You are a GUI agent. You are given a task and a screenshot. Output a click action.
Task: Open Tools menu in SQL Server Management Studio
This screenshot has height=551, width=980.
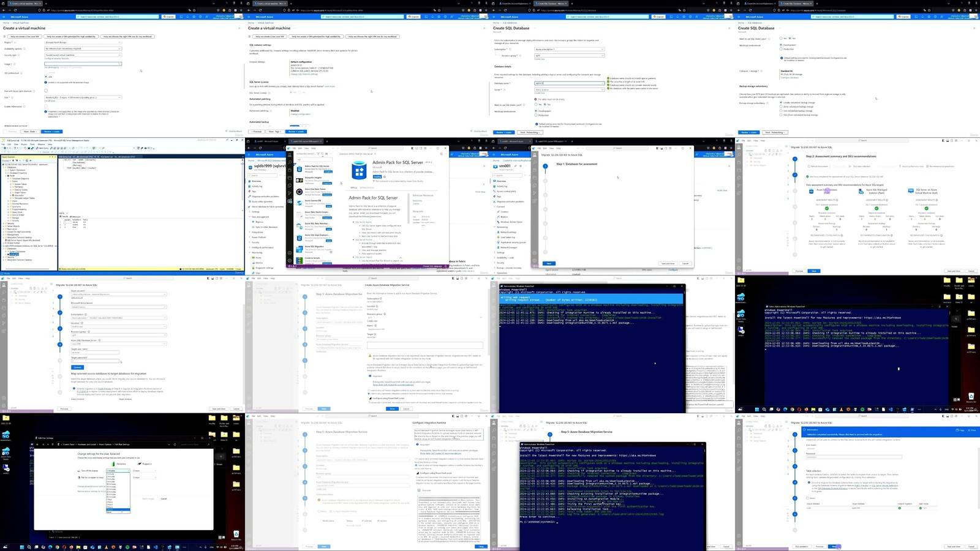click(33, 144)
